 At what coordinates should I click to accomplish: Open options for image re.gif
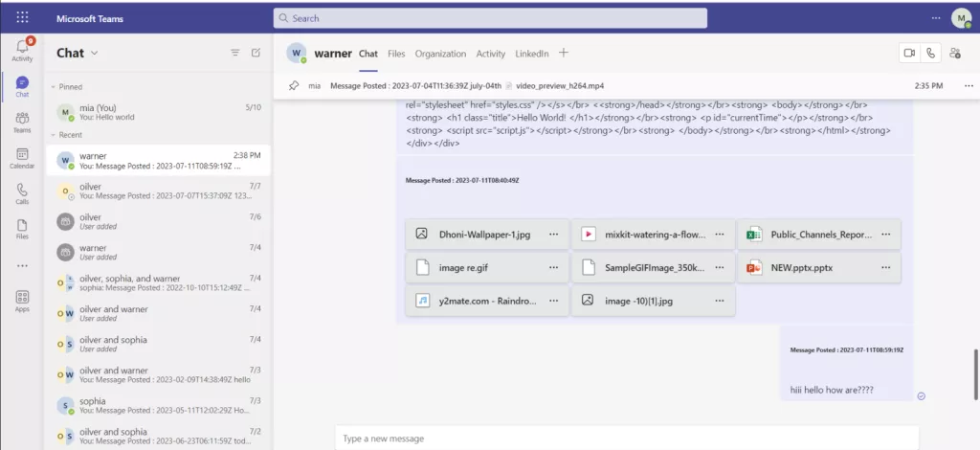pyautogui.click(x=553, y=267)
